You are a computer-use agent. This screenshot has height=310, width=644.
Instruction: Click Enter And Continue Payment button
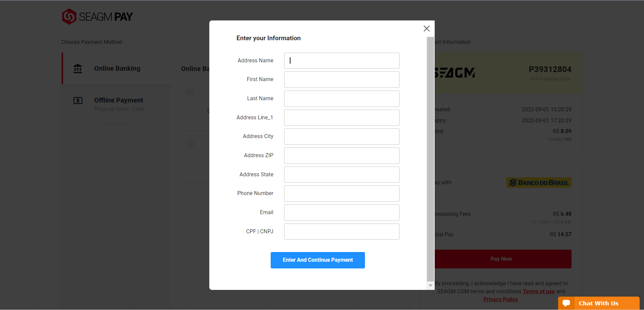tap(318, 260)
